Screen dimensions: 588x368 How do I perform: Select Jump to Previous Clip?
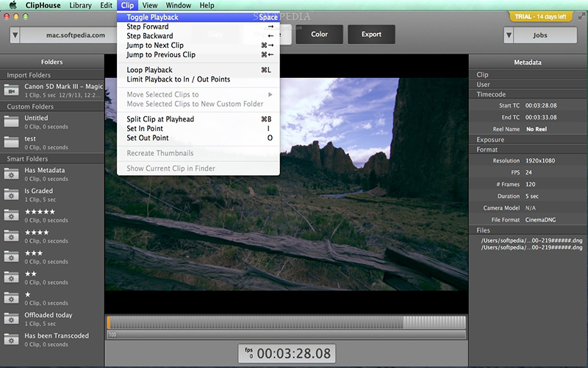pos(198,54)
